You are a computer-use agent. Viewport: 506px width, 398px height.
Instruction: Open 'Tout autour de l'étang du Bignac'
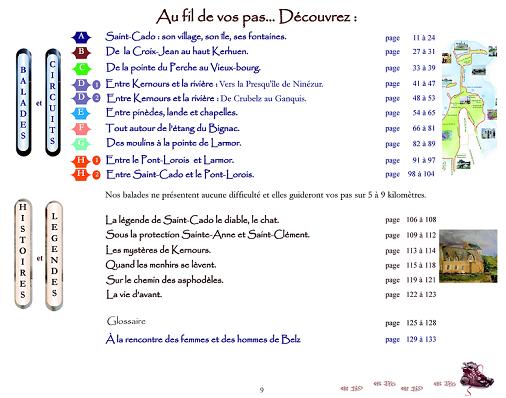click(172, 128)
